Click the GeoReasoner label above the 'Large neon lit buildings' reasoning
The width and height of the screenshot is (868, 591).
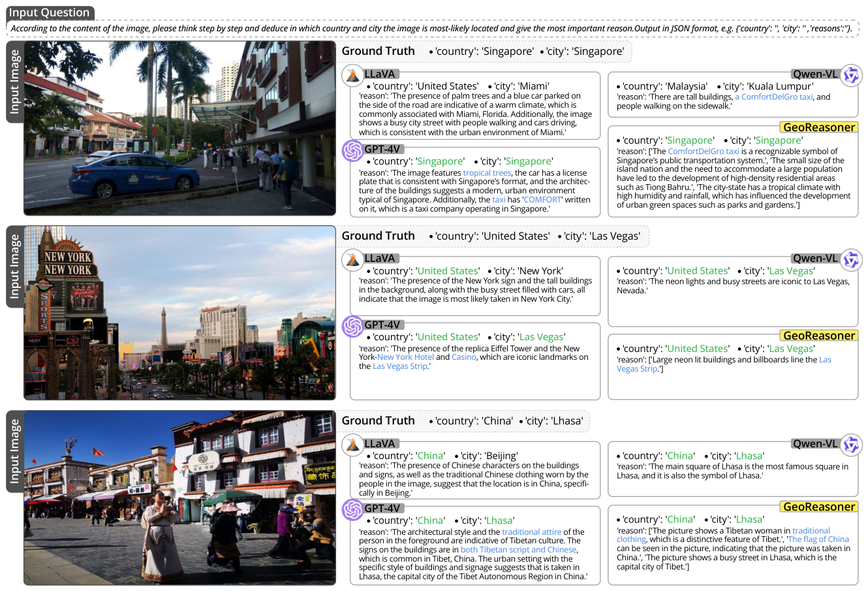[x=819, y=336]
